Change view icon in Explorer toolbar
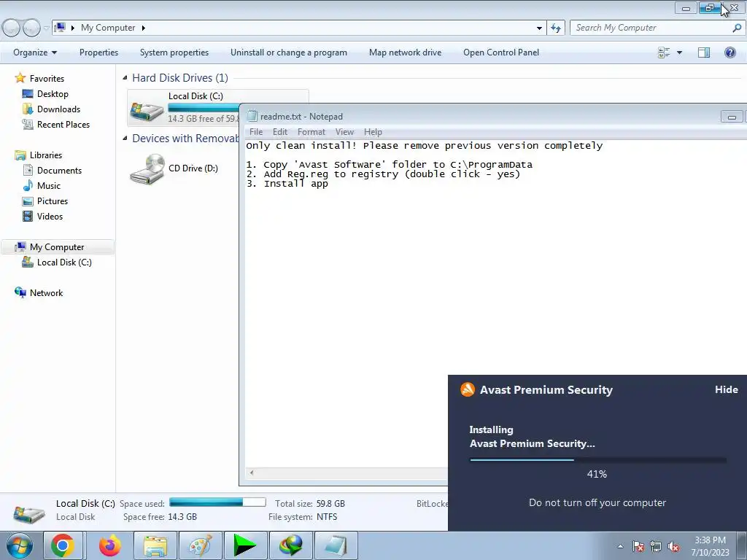The width and height of the screenshot is (747, 560). pos(664,52)
